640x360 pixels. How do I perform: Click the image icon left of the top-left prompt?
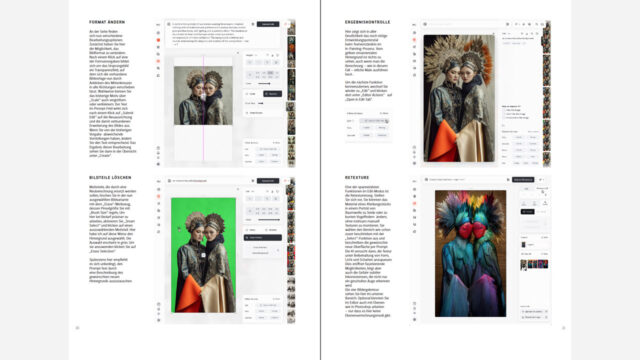click(x=169, y=24)
